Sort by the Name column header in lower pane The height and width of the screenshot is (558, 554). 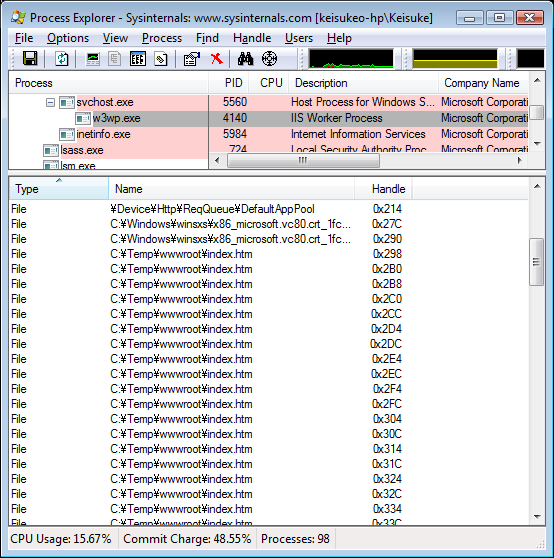(231, 189)
